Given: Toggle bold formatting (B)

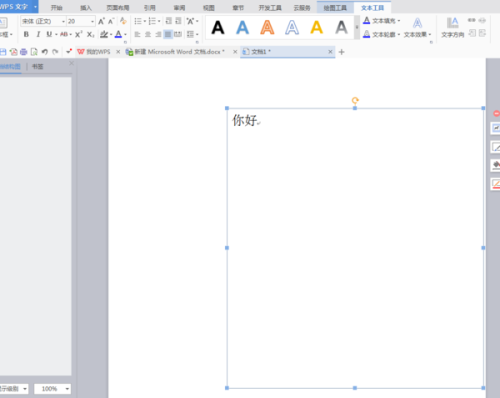Looking at the screenshot, I should 26,34.
